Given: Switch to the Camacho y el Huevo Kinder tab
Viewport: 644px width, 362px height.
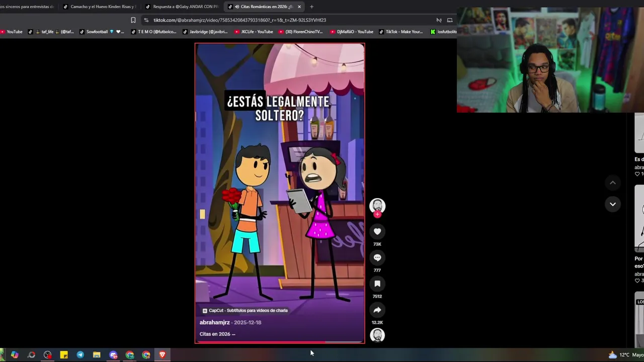Looking at the screenshot, I should [x=100, y=7].
